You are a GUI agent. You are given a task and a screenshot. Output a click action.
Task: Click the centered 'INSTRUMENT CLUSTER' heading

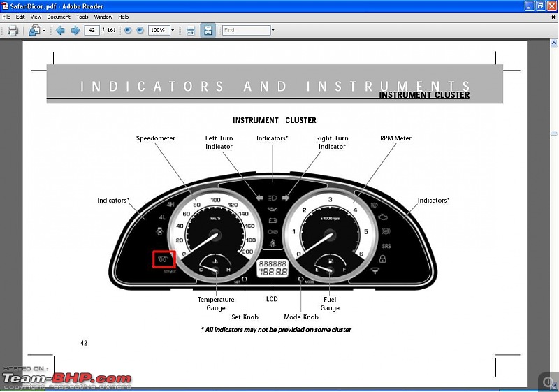[x=275, y=120]
